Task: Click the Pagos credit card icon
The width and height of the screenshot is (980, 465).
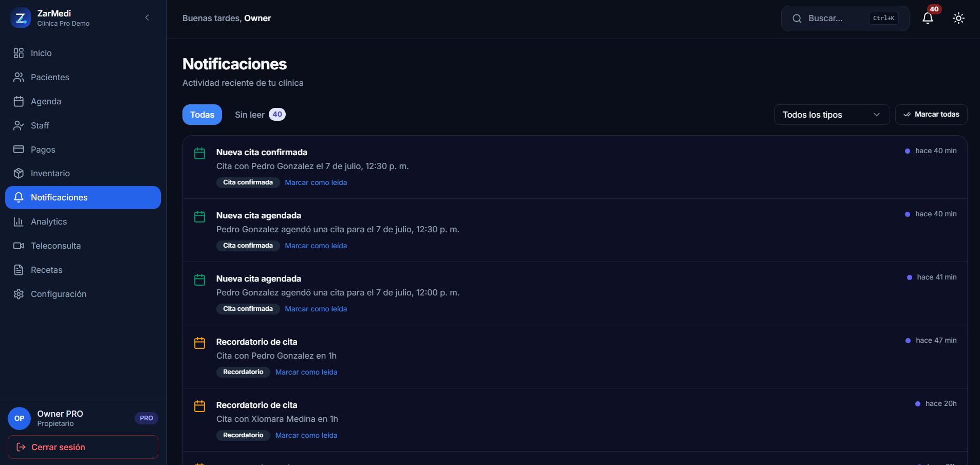Action: (x=19, y=150)
